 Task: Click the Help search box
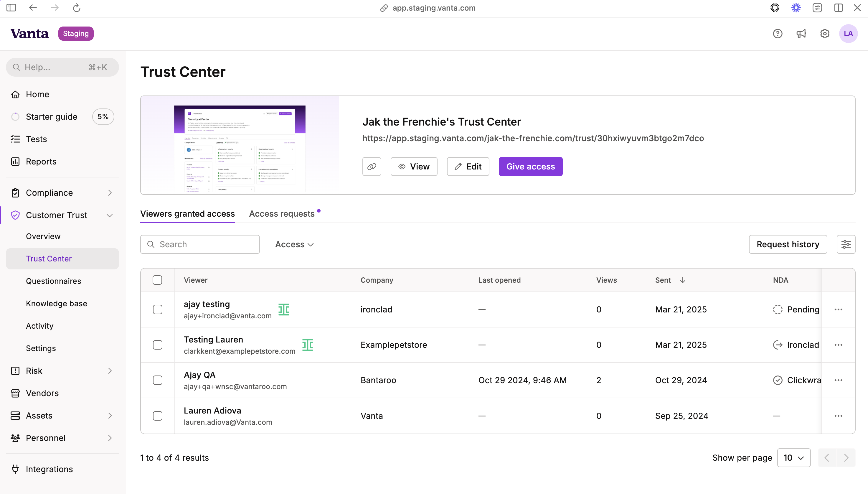point(62,67)
